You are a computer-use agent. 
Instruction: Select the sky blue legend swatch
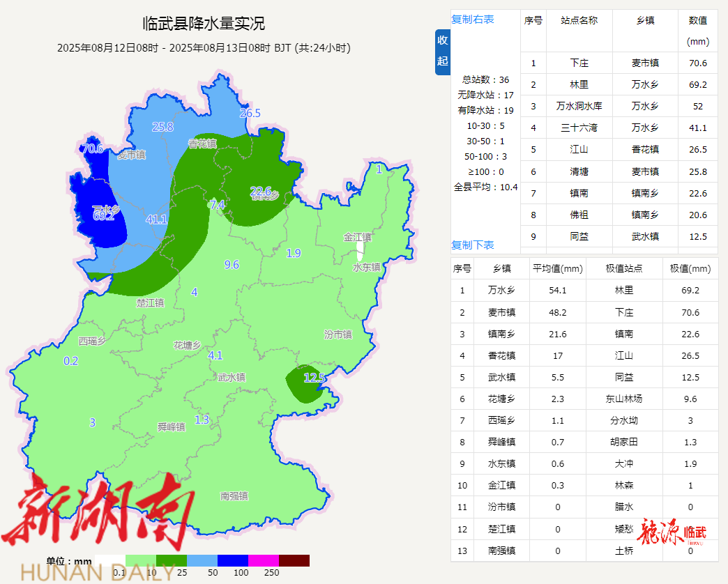[202, 560]
